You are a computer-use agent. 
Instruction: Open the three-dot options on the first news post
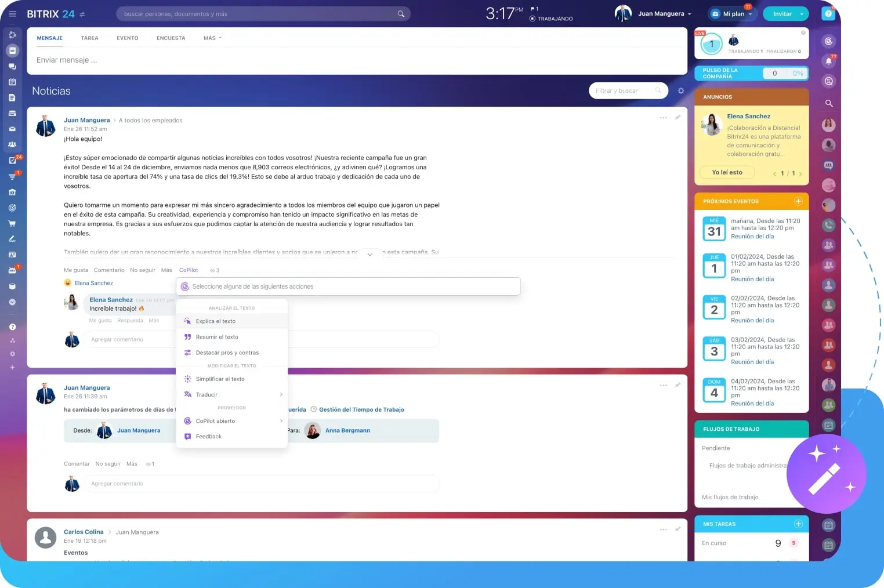click(x=663, y=118)
